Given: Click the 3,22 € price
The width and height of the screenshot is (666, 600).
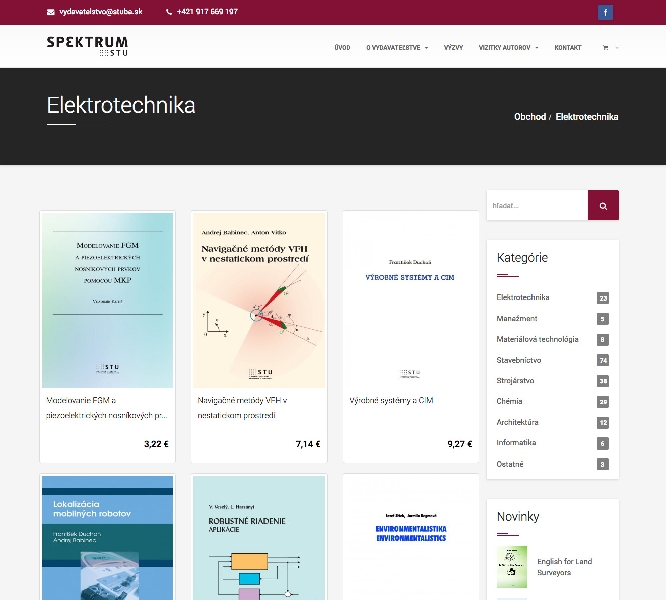Looking at the screenshot, I should pos(156,444).
